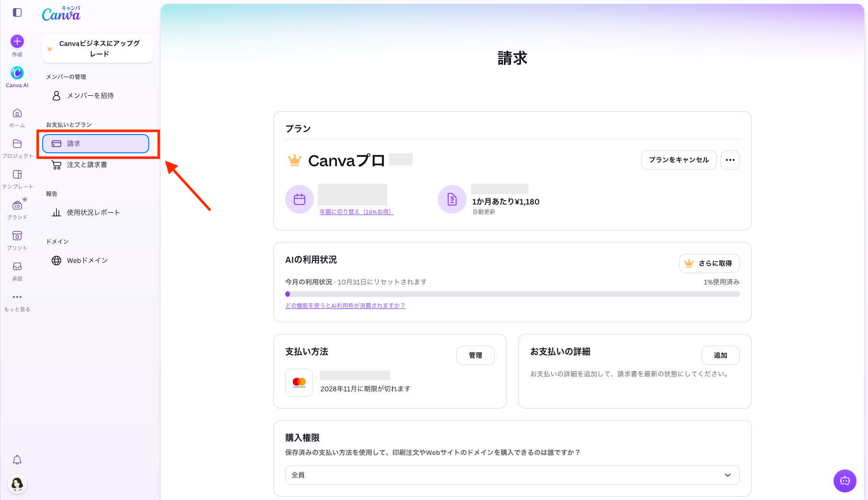Go to ホーム home icon

[x=17, y=113]
